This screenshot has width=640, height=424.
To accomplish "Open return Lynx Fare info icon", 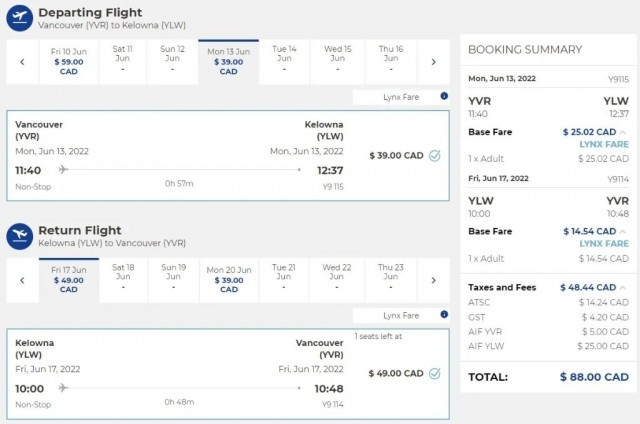I will tap(444, 315).
